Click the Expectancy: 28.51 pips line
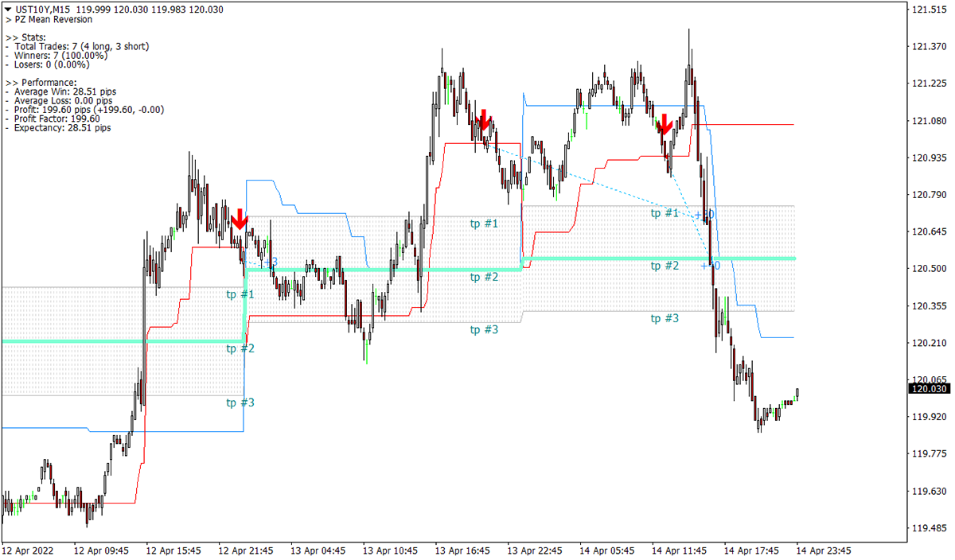The image size is (955, 560). pos(58,127)
